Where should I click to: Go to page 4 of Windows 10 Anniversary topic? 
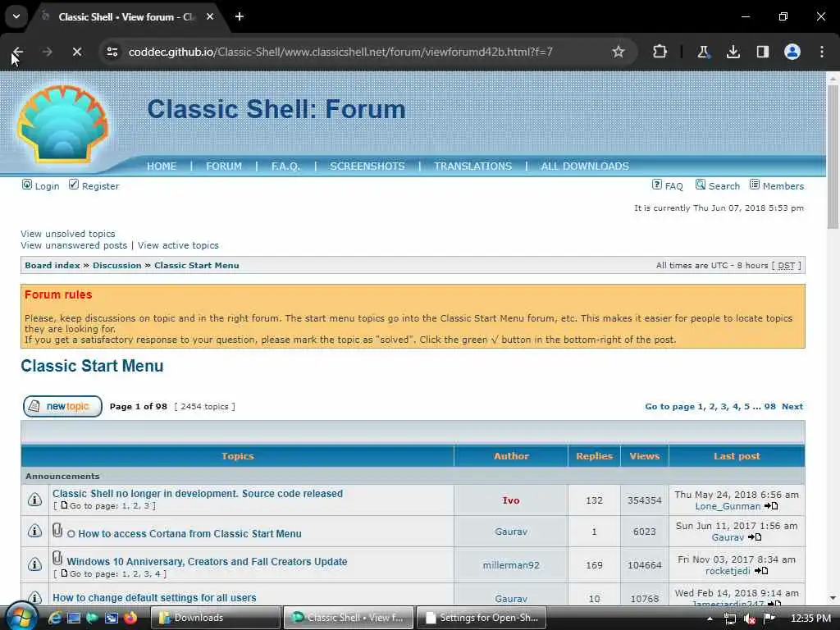[157, 573]
